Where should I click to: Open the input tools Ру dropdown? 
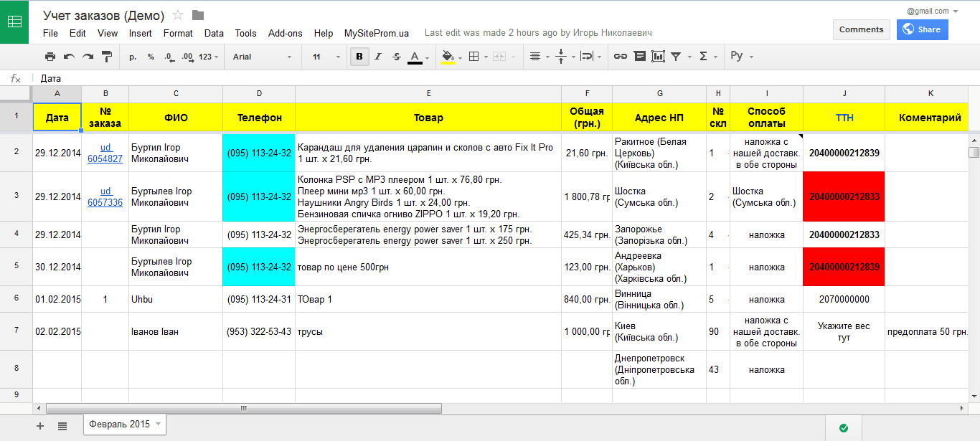pyautogui.click(x=742, y=57)
